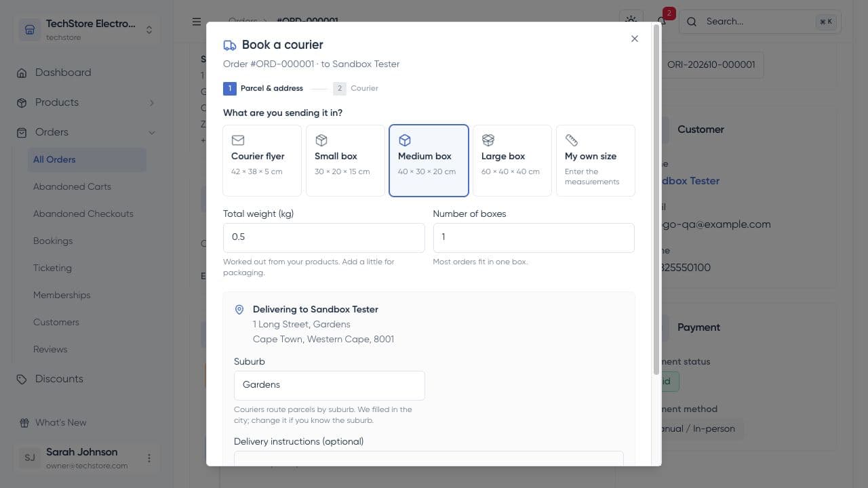
Task: Click the delivery instructions text box
Action: click(x=429, y=458)
